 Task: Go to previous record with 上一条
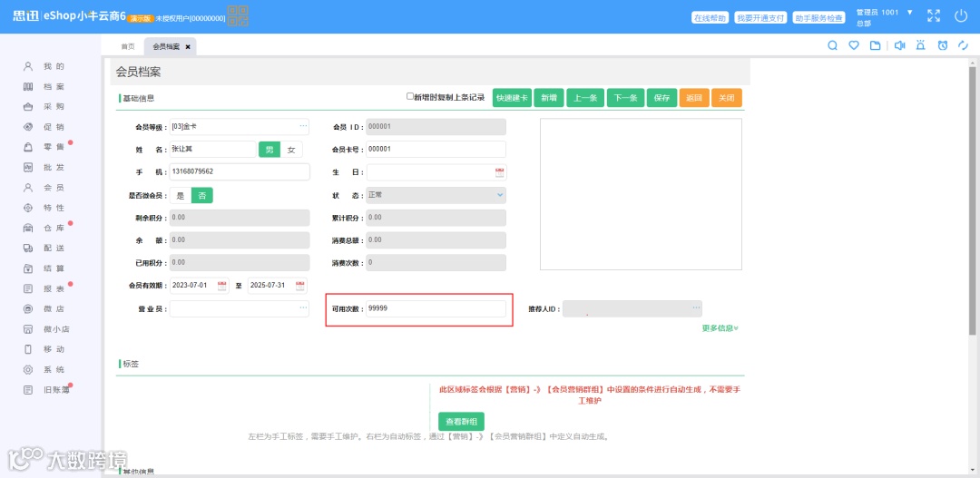pyautogui.click(x=585, y=98)
